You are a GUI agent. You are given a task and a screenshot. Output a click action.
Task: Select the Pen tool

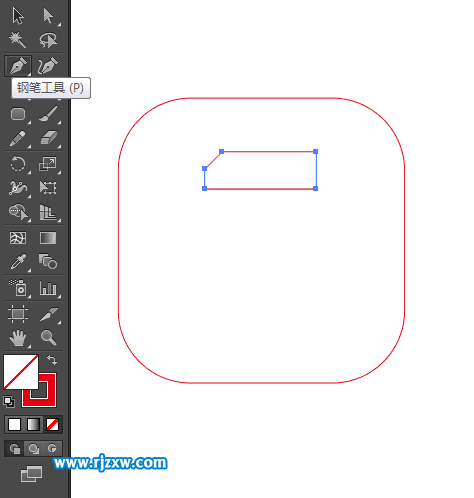18,65
